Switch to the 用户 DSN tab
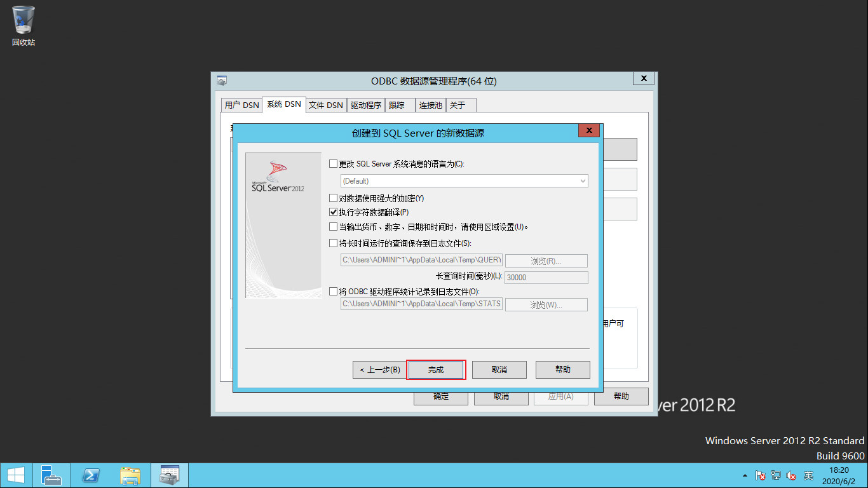Image resolution: width=868 pixels, height=488 pixels. click(x=241, y=104)
